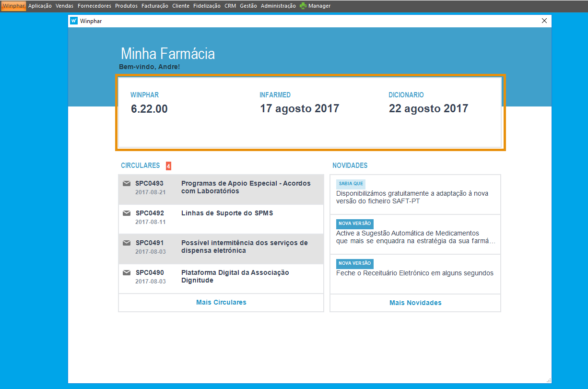
Task: Click the red Circulares count badge
Action: 168,166
